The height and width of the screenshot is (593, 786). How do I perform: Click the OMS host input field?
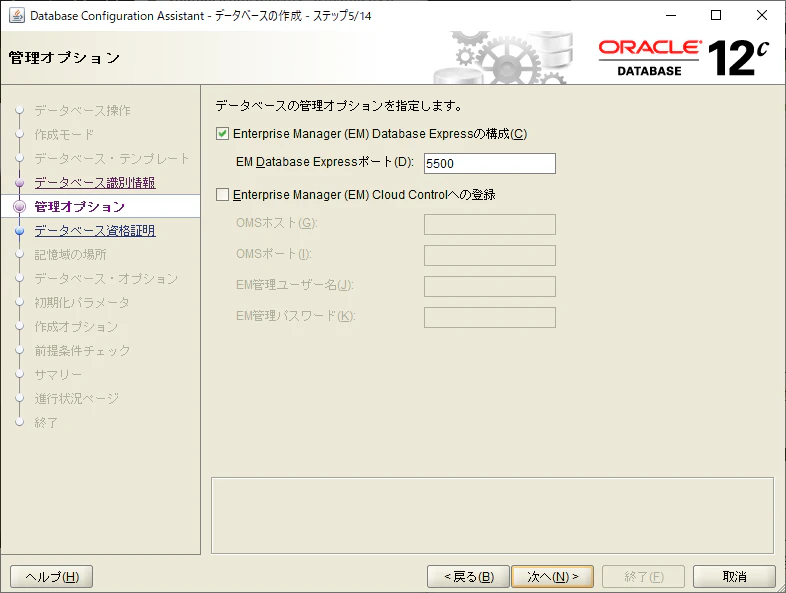(x=489, y=224)
